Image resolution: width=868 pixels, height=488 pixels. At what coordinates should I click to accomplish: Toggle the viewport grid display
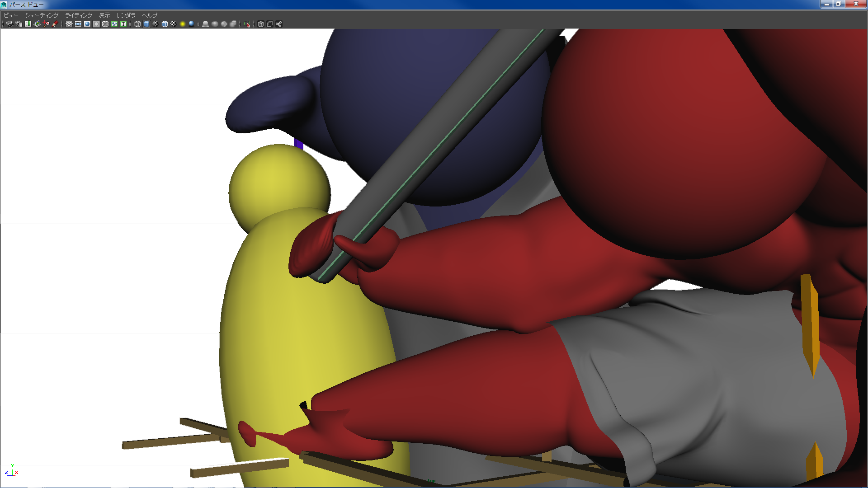click(x=69, y=24)
